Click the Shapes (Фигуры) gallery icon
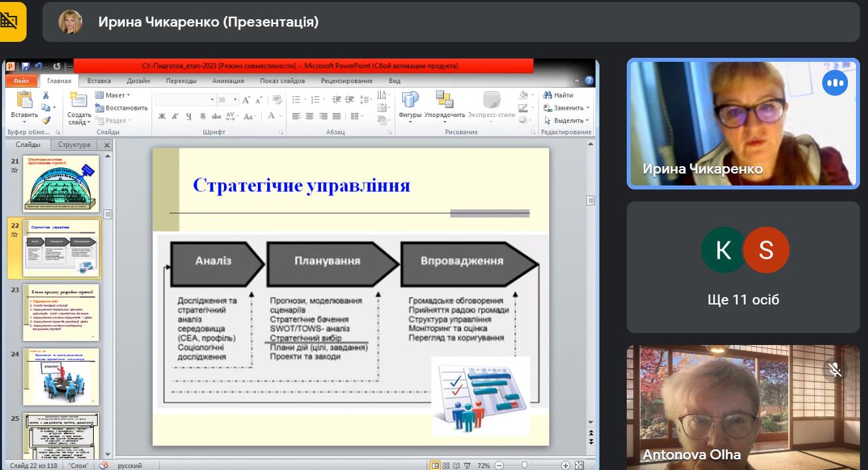 (410, 100)
